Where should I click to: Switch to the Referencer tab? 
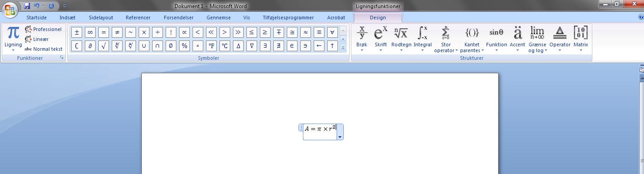138,18
